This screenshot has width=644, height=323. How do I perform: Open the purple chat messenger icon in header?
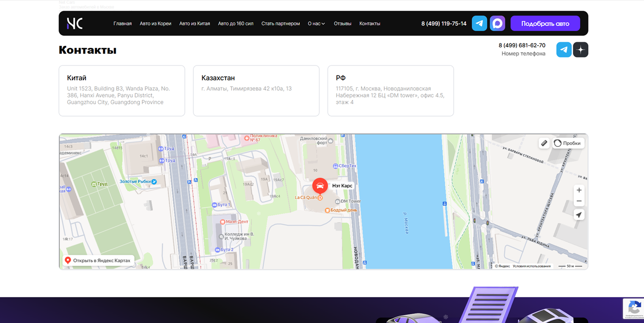pos(497,23)
